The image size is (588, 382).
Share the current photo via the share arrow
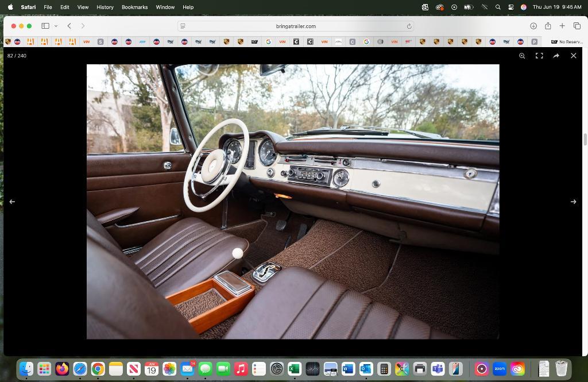coord(556,56)
